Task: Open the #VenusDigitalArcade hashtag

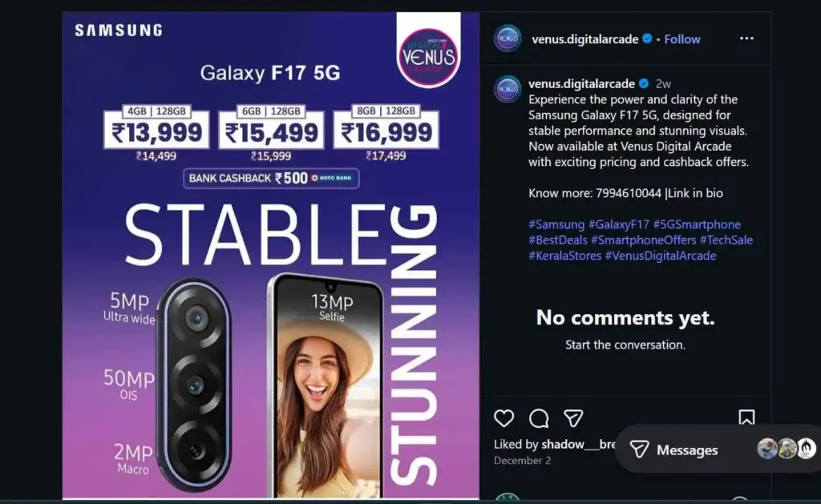Action: pyautogui.click(x=661, y=256)
